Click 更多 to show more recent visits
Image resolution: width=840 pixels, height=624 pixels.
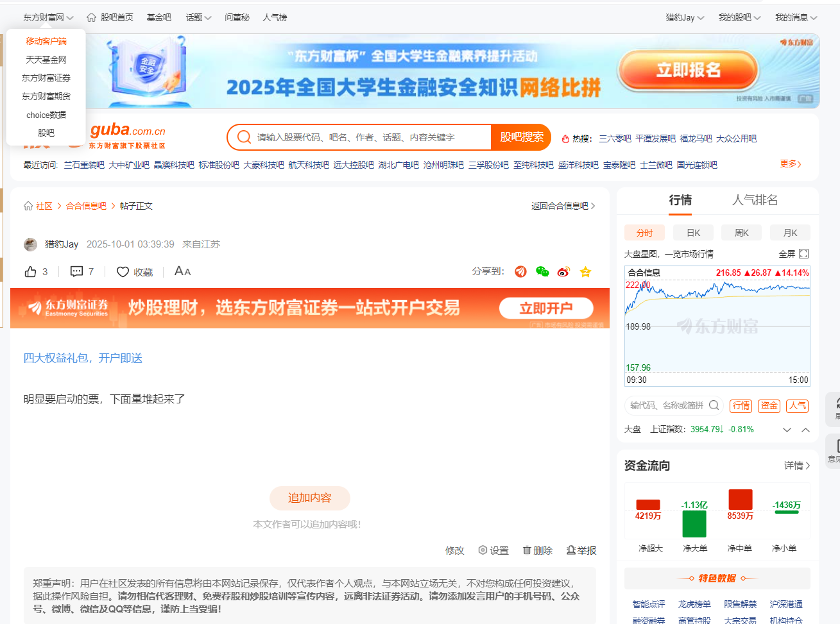coord(791,164)
